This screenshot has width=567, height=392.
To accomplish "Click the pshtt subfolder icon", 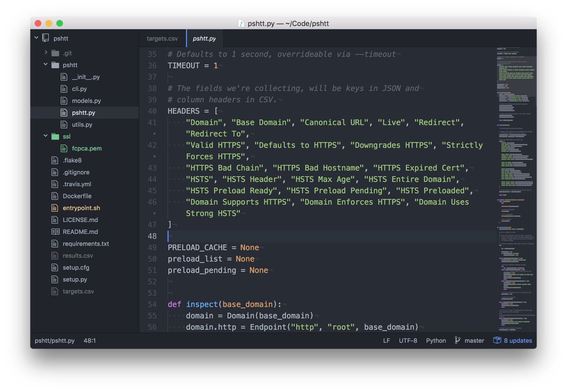I will pyautogui.click(x=55, y=65).
